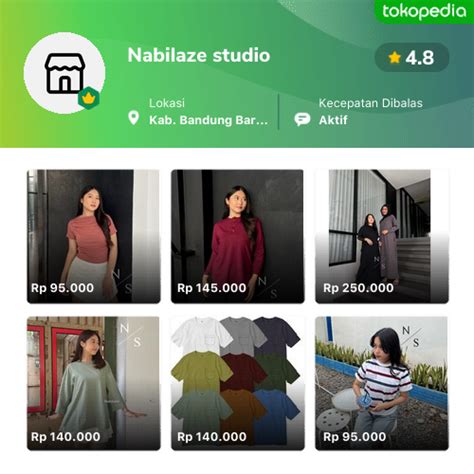This screenshot has width=474, height=474.
Task: Open the Nabilaze studio shop name
Action: point(199,55)
